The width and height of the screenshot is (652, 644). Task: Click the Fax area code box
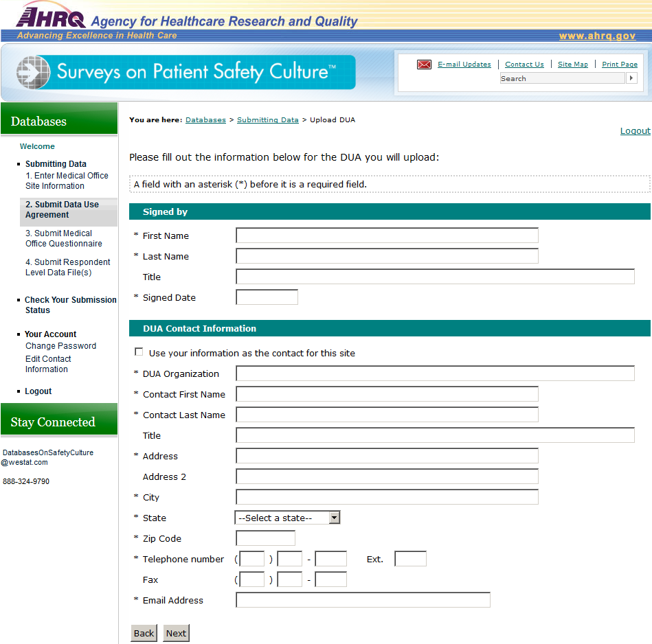252,579
